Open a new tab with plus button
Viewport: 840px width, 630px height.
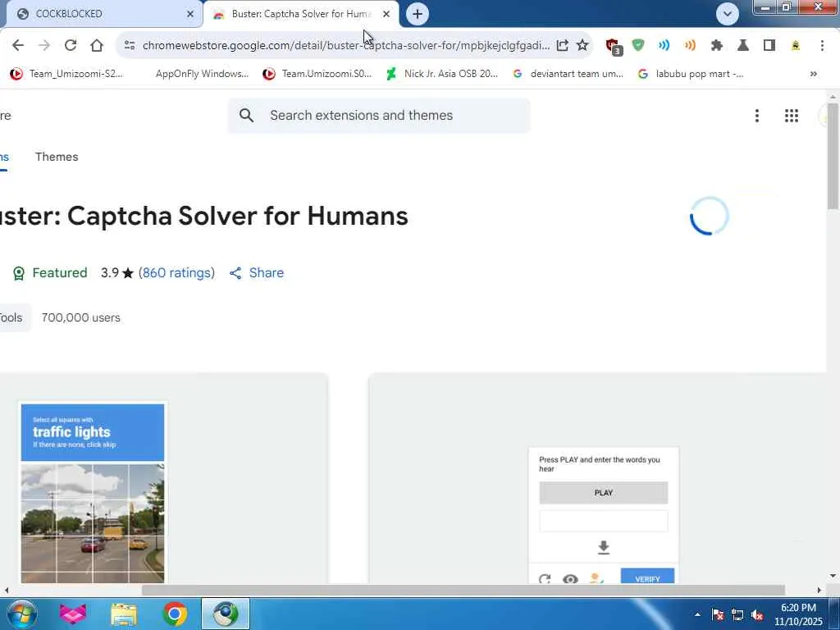tap(418, 14)
